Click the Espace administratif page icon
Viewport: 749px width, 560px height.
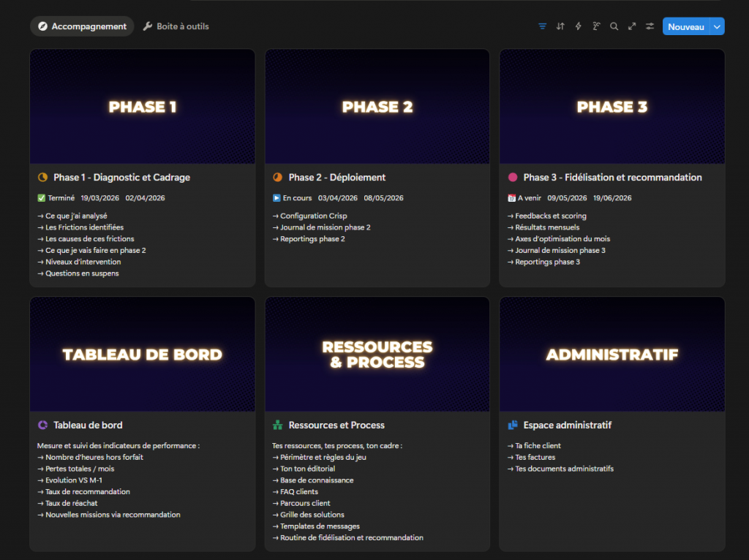(513, 425)
